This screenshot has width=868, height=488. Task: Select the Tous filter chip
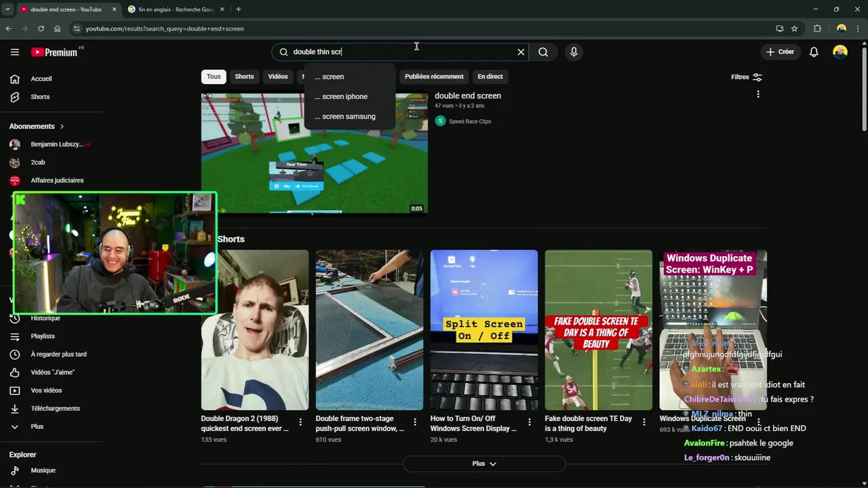click(214, 77)
